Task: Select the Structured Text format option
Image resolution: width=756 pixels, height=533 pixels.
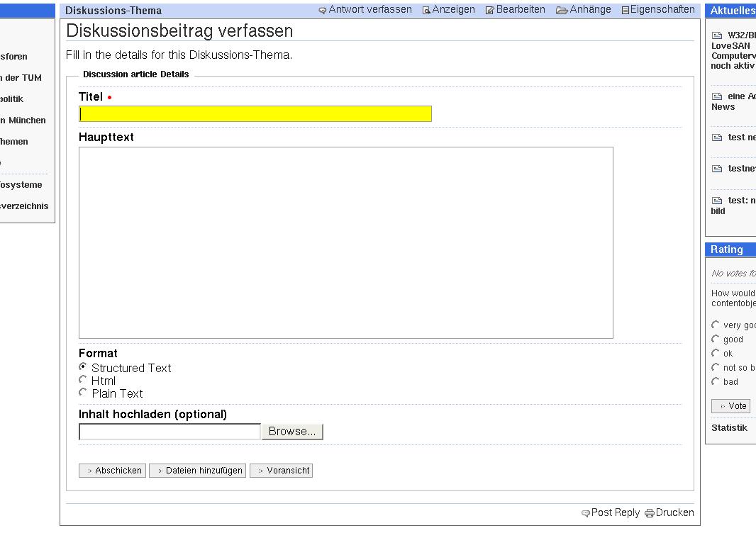Action: (x=83, y=367)
